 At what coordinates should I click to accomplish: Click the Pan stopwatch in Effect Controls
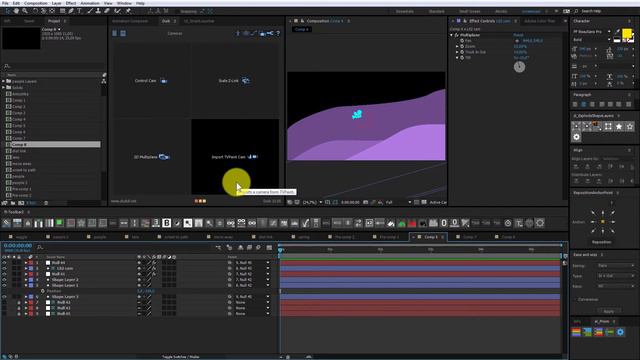click(x=462, y=41)
